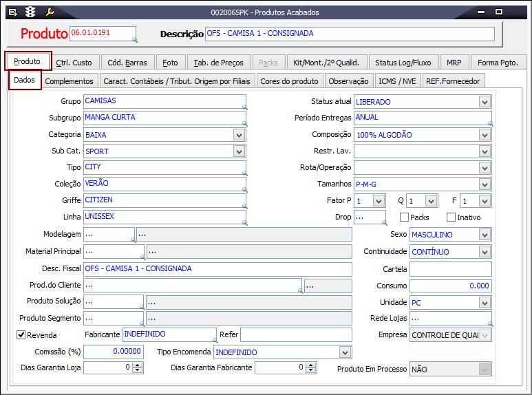
Task: Click the Produto code lookup magnifier icon
Action: tap(134, 40)
